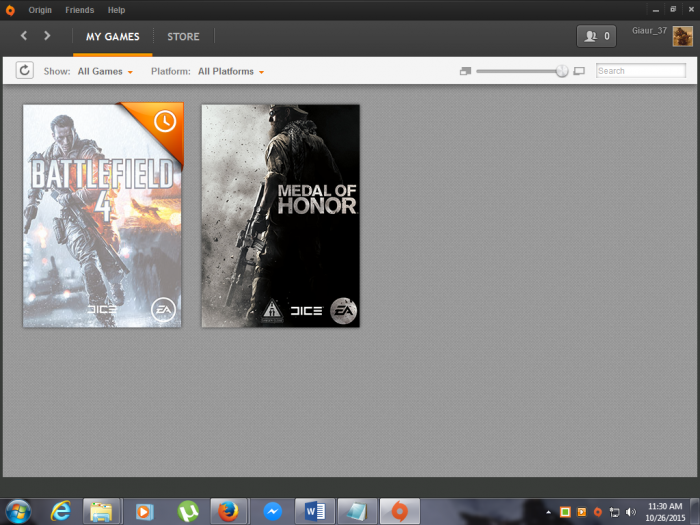
Task: Go forward with the right arrow
Action: [47, 36]
